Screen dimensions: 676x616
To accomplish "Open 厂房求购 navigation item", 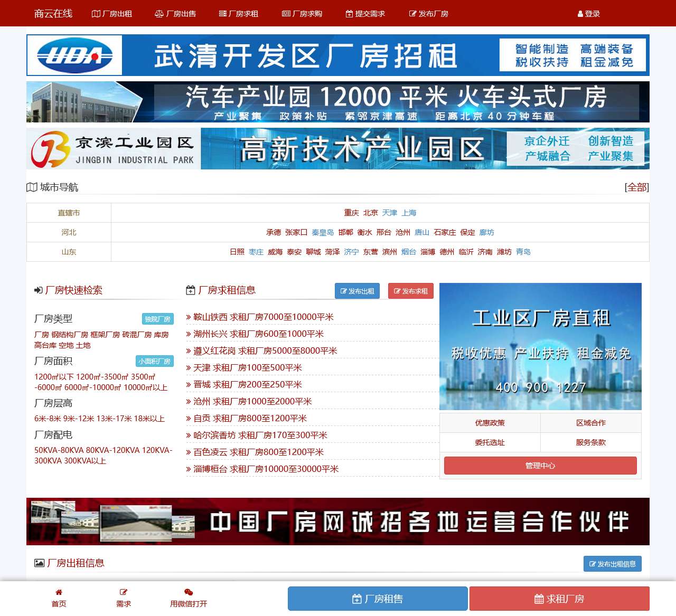I will point(302,14).
